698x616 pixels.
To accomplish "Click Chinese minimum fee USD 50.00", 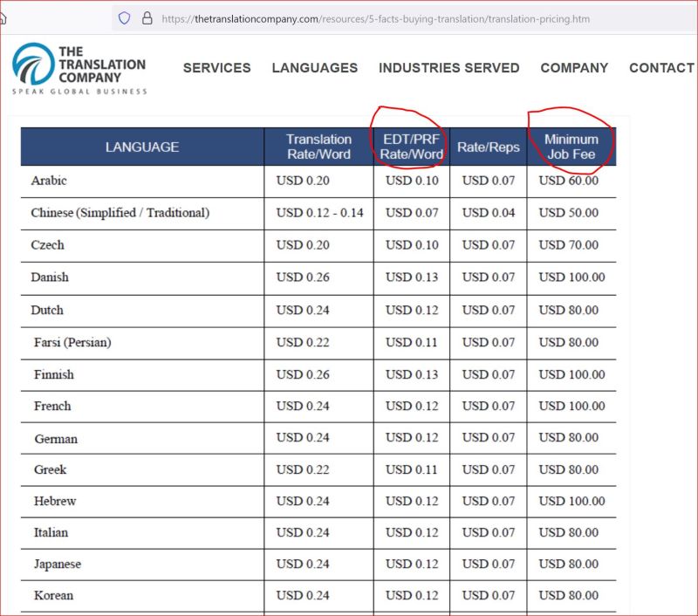I will 569,213.
